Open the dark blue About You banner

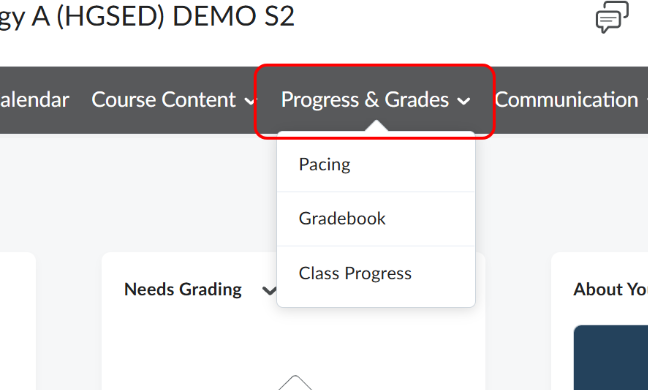pos(611,358)
